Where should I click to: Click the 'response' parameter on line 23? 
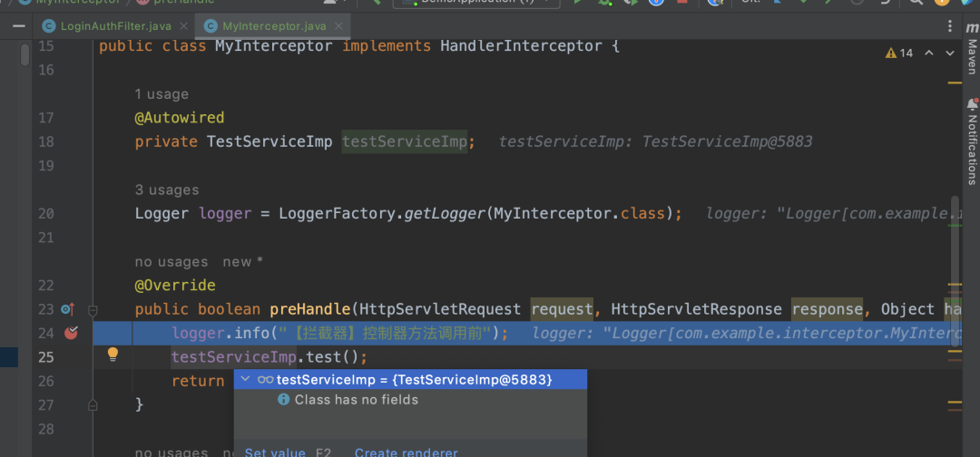(x=828, y=309)
